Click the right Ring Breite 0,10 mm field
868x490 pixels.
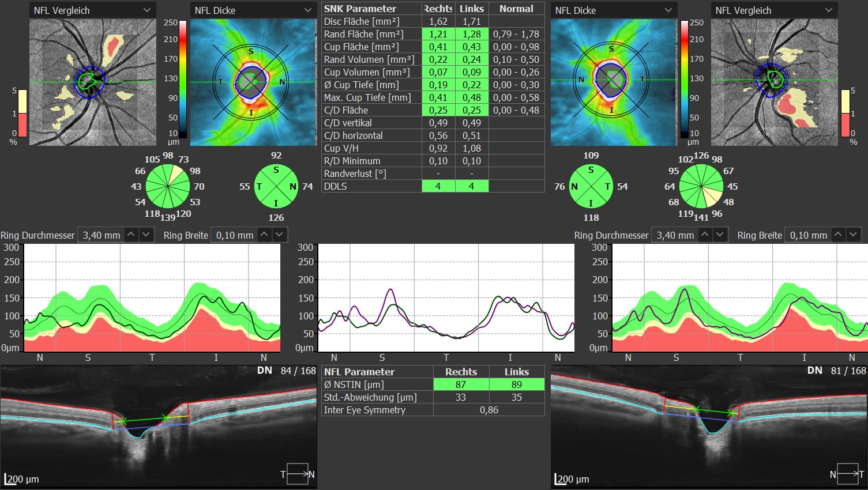807,235
